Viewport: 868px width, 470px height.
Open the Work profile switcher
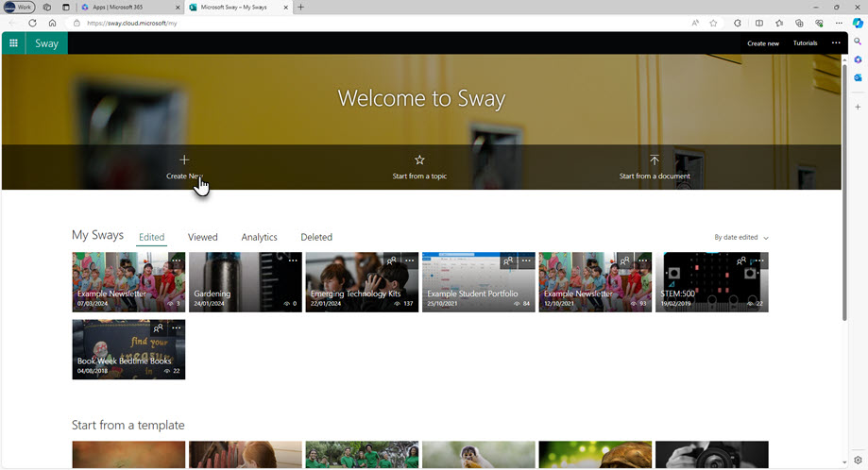pyautogui.click(x=20, y=8)
